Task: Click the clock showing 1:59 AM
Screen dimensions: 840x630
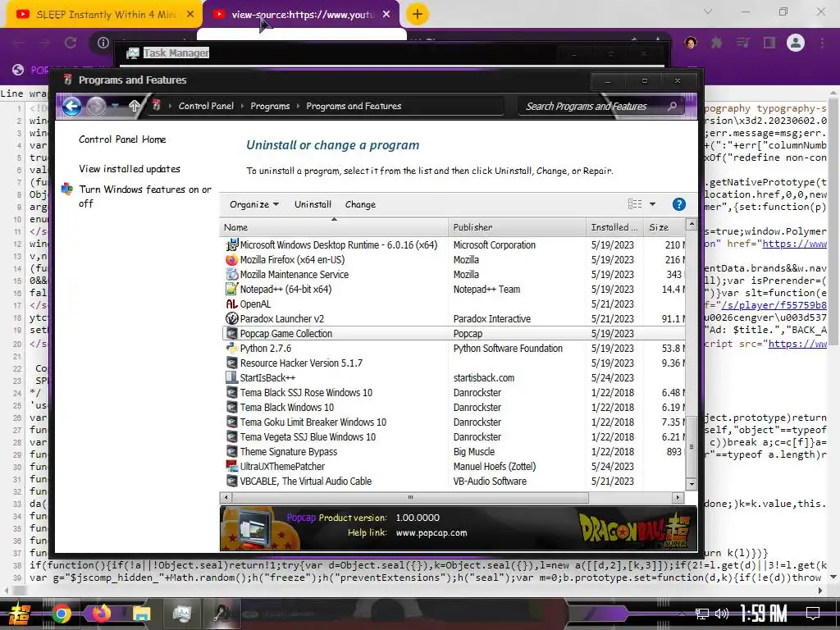Action: (763, 613)
